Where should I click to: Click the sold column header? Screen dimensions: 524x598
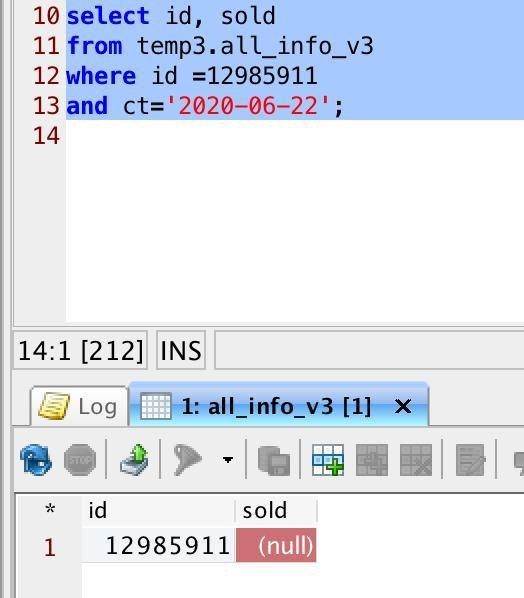(276, 511)
